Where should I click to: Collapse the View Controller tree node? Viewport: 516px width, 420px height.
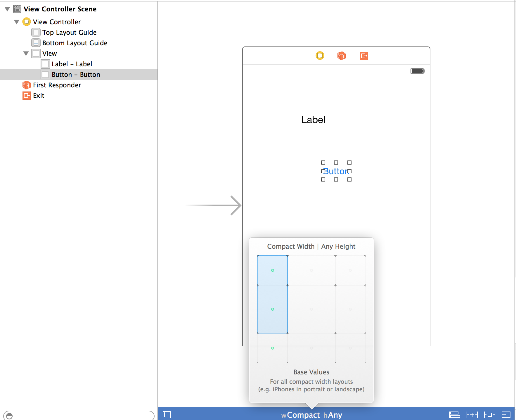click(17, 22)
